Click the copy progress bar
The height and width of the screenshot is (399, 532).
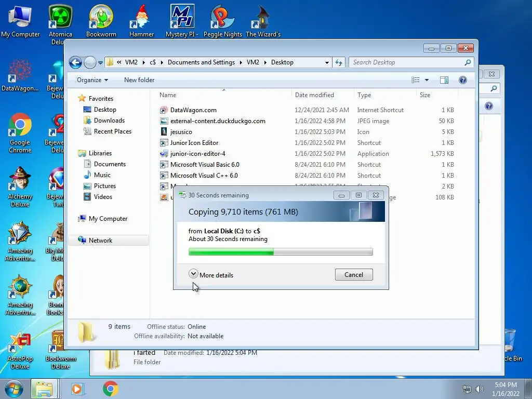[281, 252]
